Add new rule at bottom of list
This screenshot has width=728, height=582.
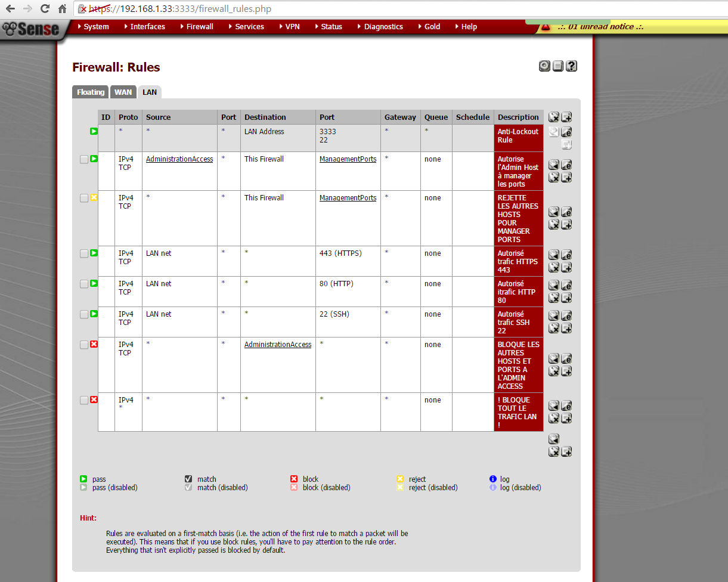pyautogui.click(x=566, y=451)
